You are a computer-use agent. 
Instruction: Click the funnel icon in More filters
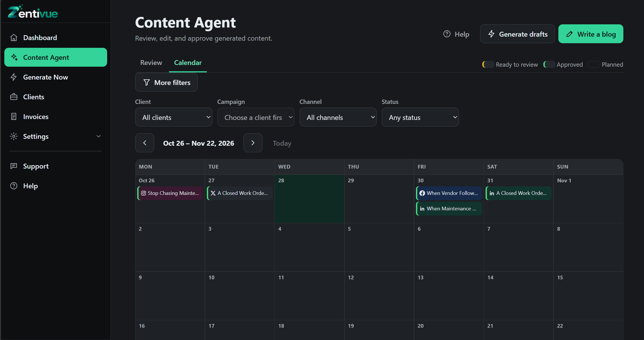[x=147, y=82]
